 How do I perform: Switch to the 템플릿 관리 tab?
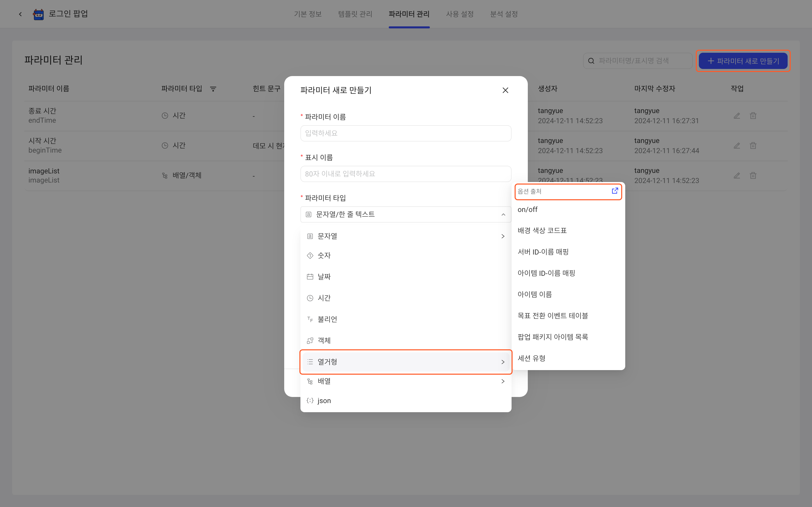pyautogui.click(x=355, y=14)
